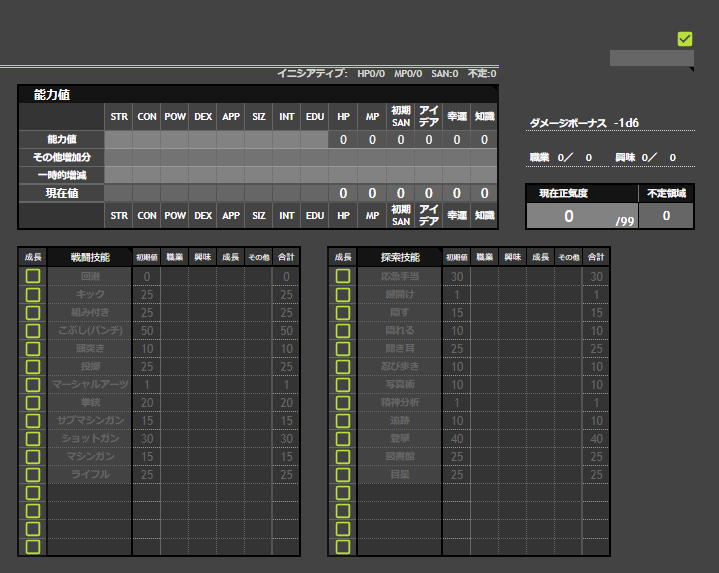
Task: Tick the growth checkbox for 図書館
Action: (343, 457)
